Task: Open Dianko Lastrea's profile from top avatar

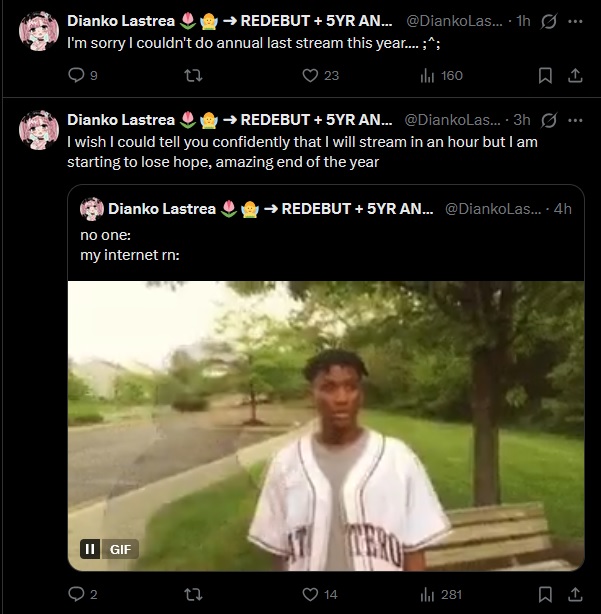Action: point(39,31)
